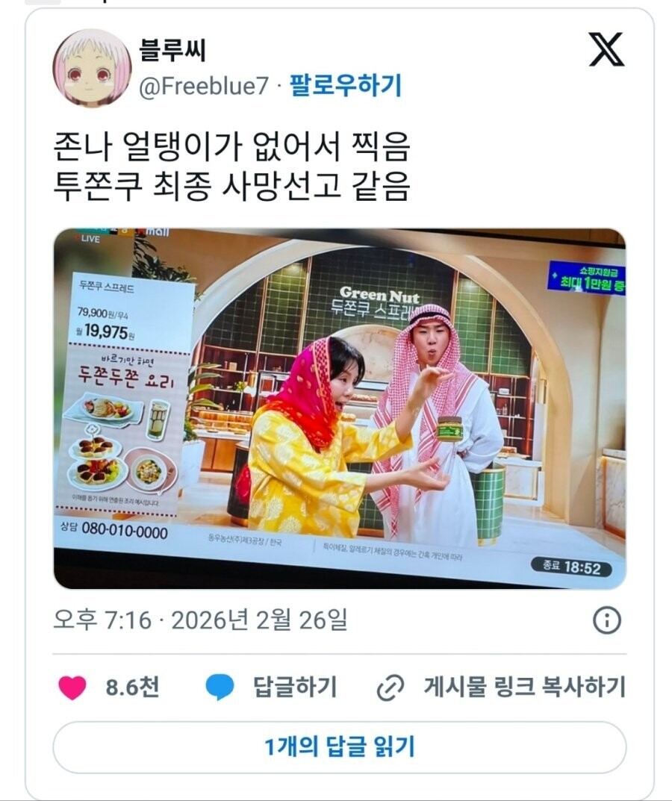
Task: Click the X logo icon
Action: [x=606, y=49]
